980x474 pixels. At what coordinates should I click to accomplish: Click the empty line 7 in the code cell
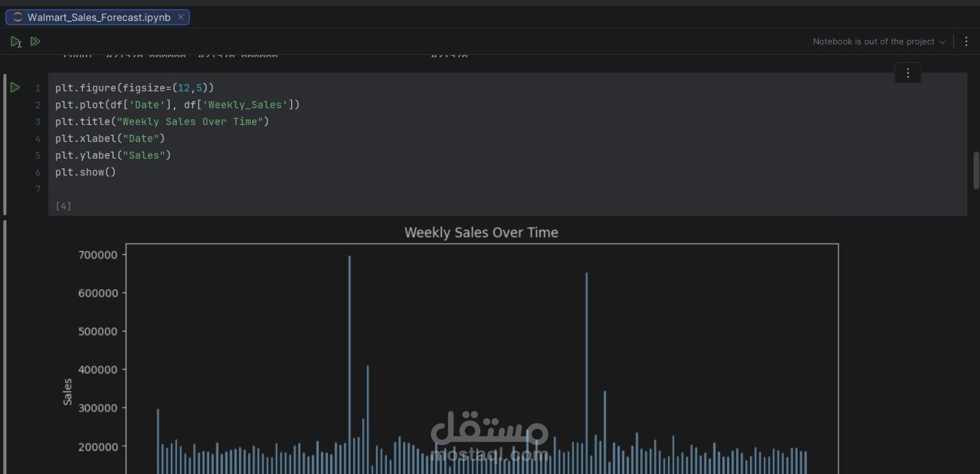(x=507, y=189)
